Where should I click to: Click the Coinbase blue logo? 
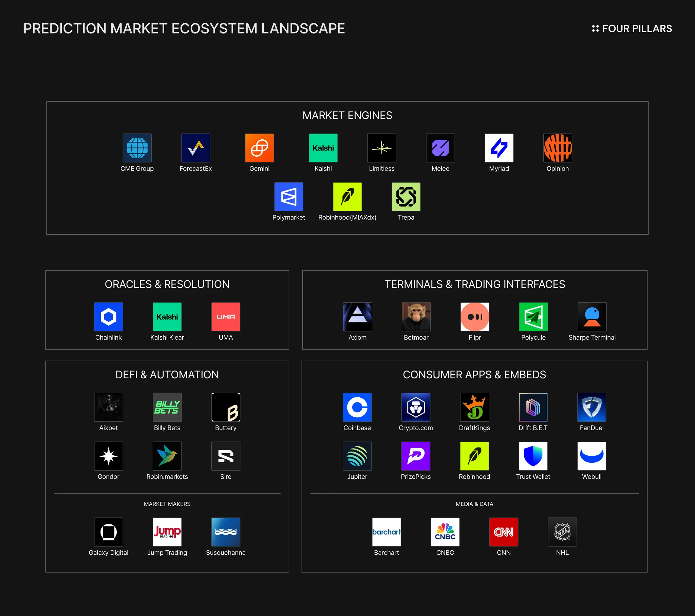(x=357, y=407)
